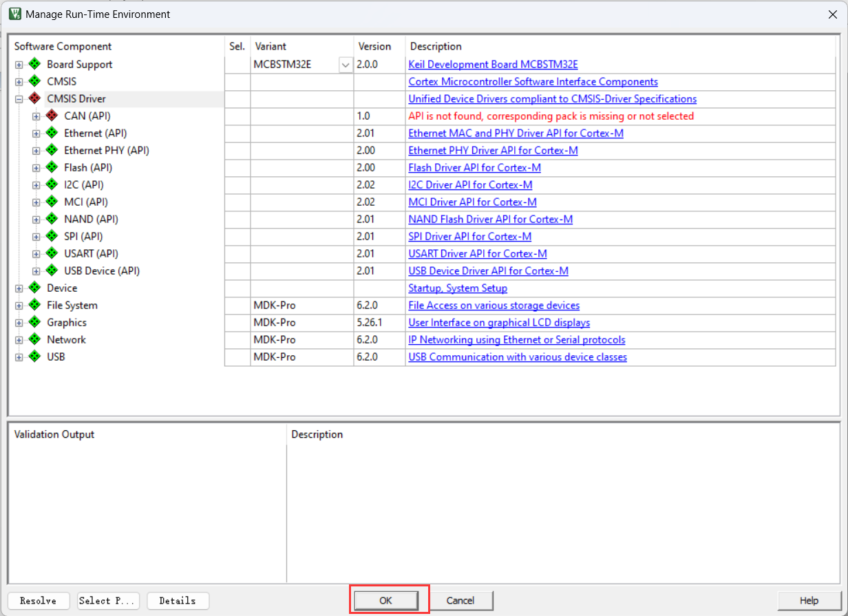This screenshot has height=616, width=848.
Task: Open USB Communication with various device classes link
Action: point(518,357)
